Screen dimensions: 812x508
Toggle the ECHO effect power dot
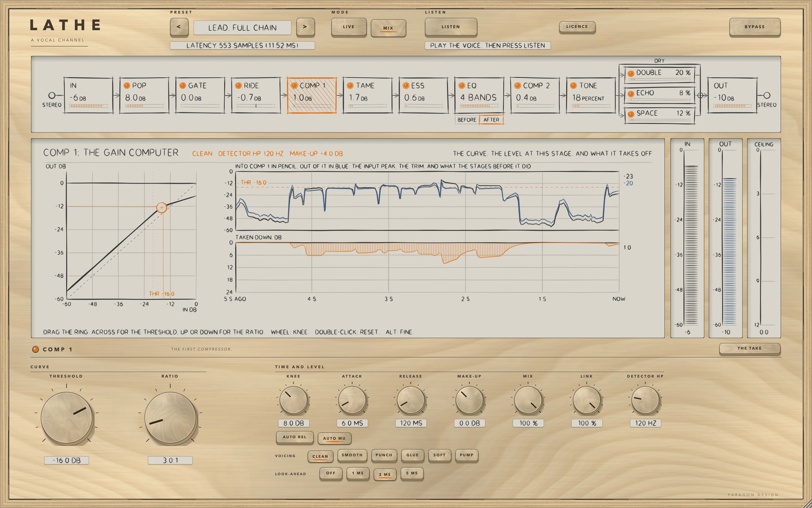(x=631, y=94)
